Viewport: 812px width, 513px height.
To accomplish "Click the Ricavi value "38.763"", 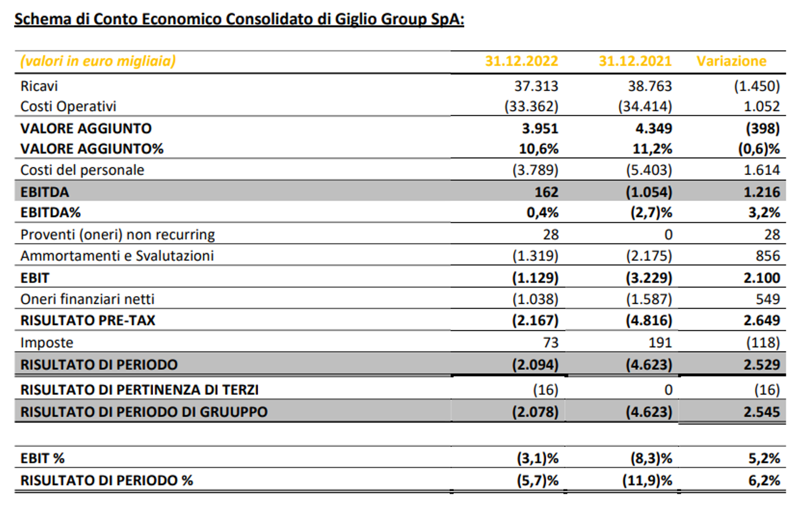I will pyautogui.click(x=650, y=86).
